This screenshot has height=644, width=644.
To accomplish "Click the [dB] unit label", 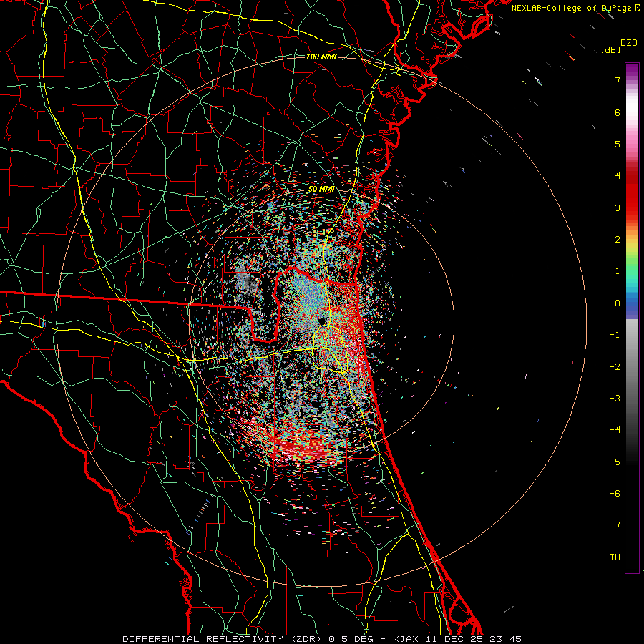I will pos(611,50).
